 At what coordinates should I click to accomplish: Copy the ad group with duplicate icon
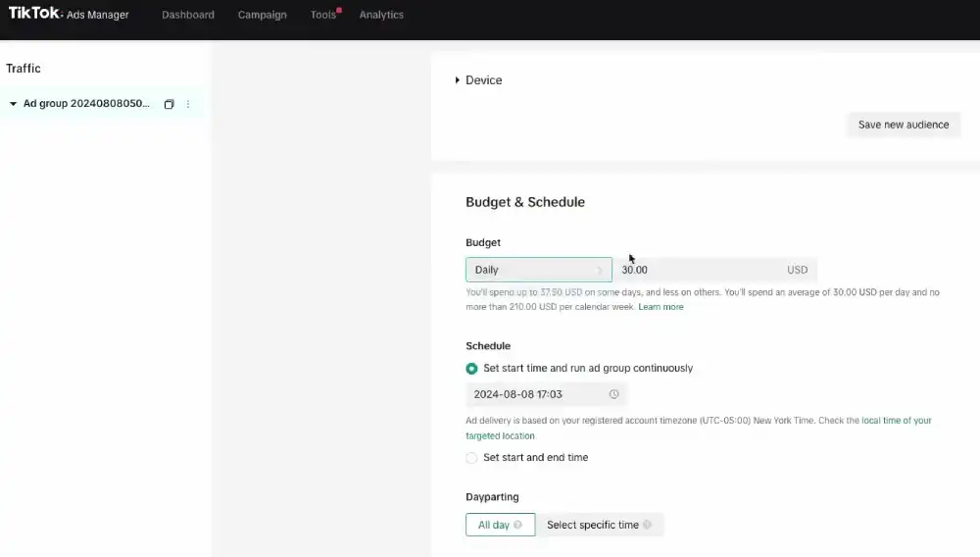coord(169,104)
